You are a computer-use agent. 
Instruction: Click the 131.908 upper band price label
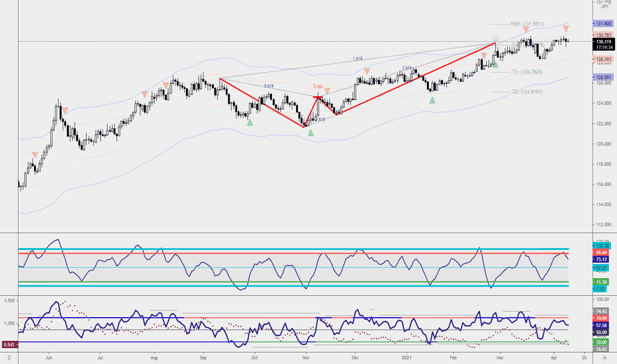pyautogui.click(x=604, y=24)
